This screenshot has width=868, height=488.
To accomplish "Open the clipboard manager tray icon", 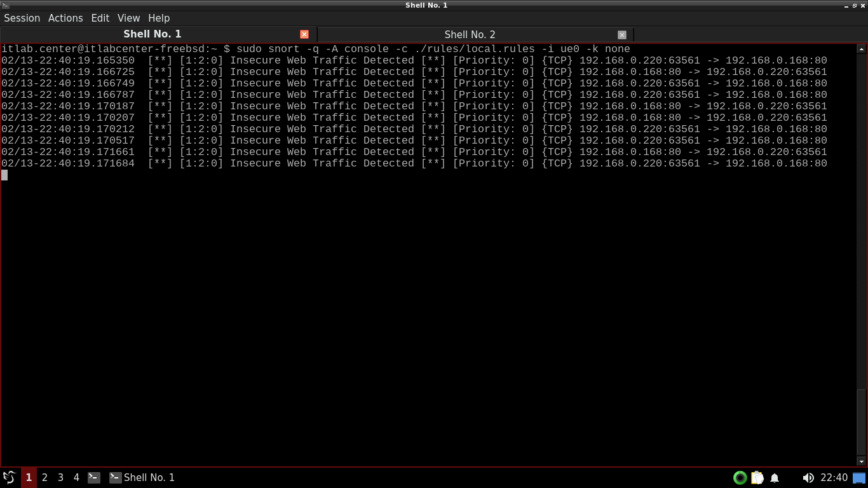I will click(757, 478).
